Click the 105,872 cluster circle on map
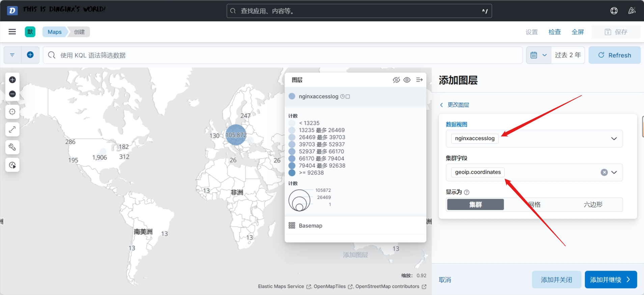644x295 pixels. (x=236, y=135)
